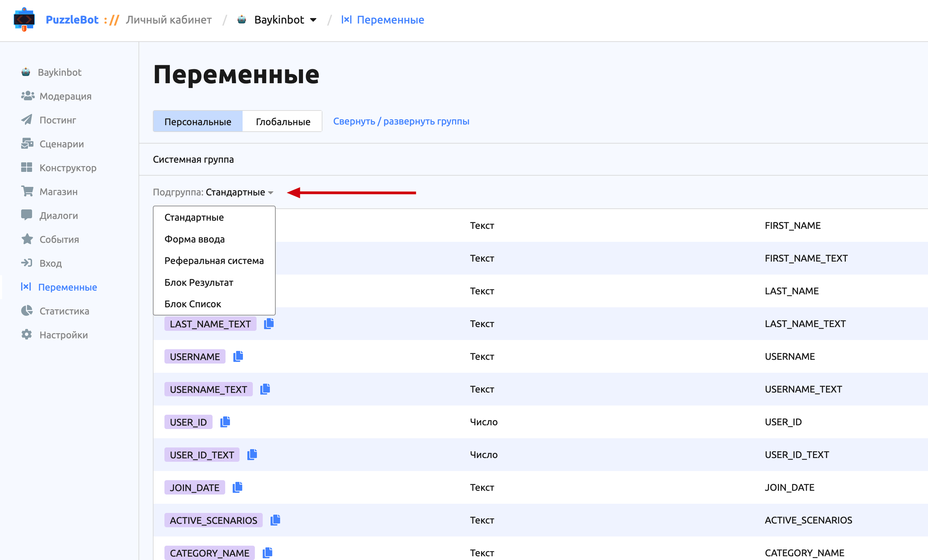This screenshot has width=928, height=560.
Task: Open Конструктор in the sidebar
Action: [59, 167]
